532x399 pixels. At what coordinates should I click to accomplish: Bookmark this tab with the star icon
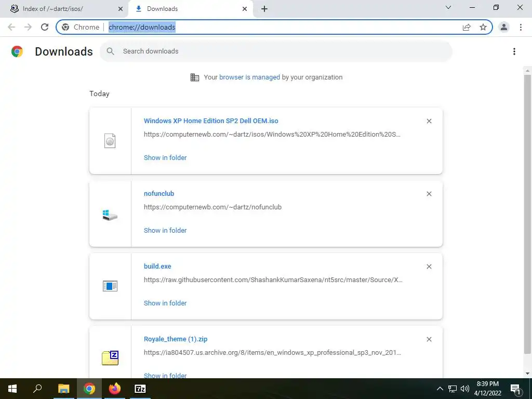click(x=483, y=27)
